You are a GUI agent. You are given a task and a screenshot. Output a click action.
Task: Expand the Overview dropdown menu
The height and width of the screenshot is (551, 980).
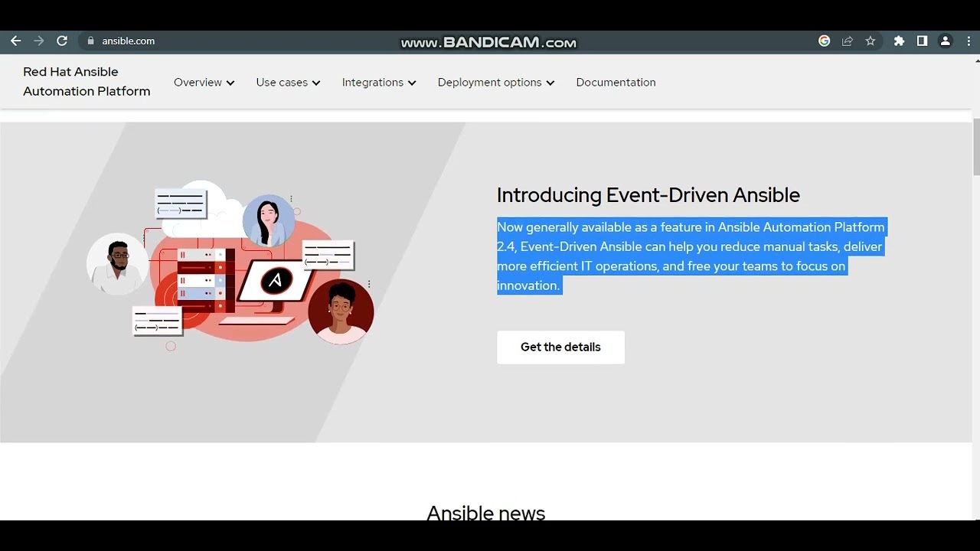coord(204,83)
